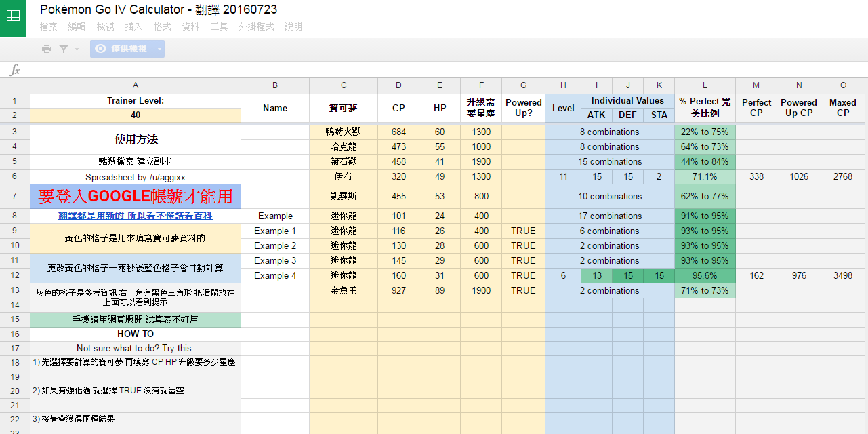The width and height of the screenshot is (868, 434).
Task: Click the select-all corner box of the grid
Action: (15, 85)
